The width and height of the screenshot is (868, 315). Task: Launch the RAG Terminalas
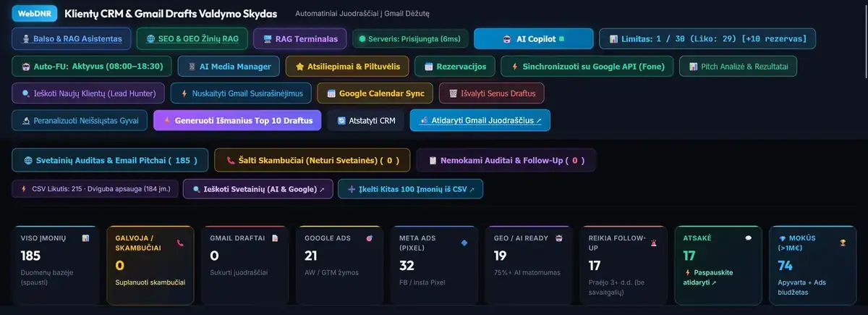tap(300, 39)
